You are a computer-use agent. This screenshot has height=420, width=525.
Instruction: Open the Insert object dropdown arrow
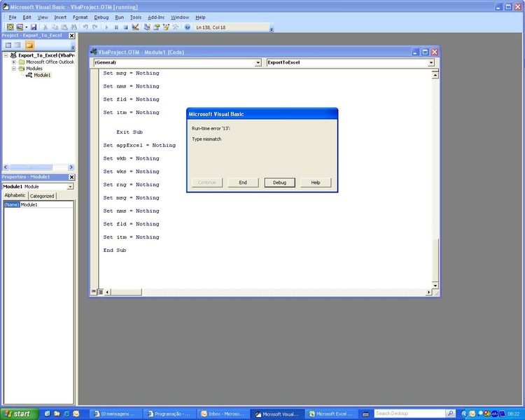(26, 27)
